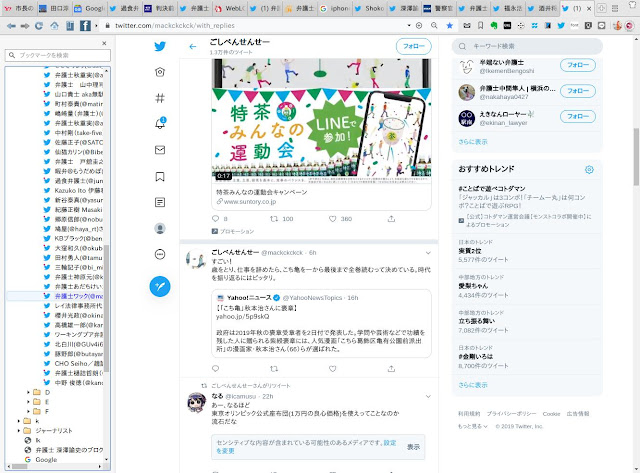Open the プライバシーポリシー footer link
The width and height of the screenshot is (640, 473).
click(x=511, y=414)
